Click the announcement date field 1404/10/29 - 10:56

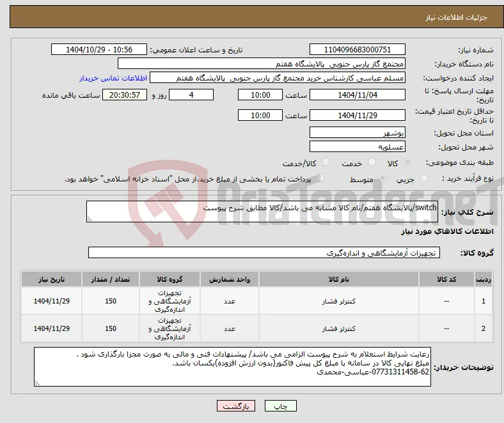click(99, 49)
